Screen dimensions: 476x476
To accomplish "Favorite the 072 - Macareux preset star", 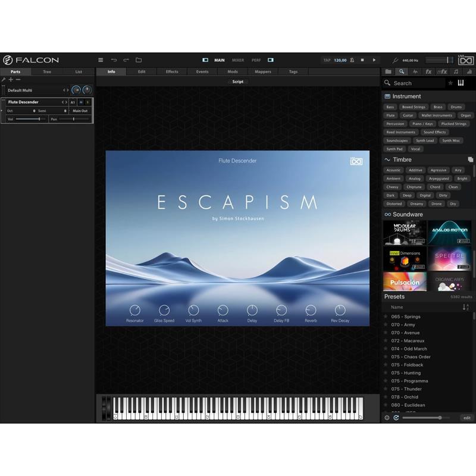I will 386,341.
